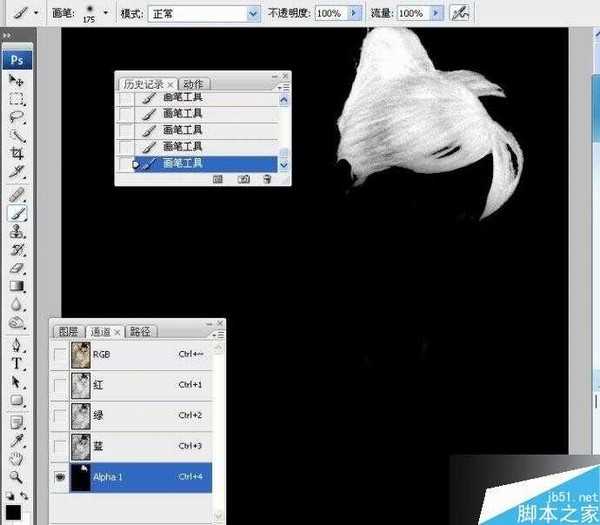Viewport: 600px width, 525px height.
Task: Toggle visibility of Alpha 1 channel
Action: (60, 478)
